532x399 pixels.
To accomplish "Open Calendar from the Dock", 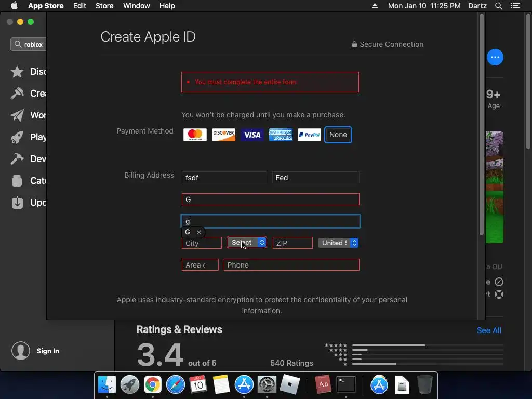I will point(198,384).
